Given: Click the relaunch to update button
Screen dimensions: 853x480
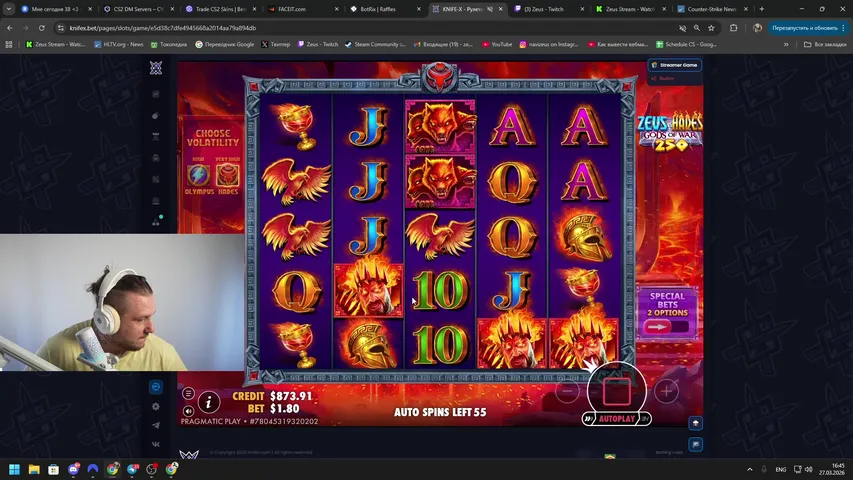Looking at the screenshot, I should tap(808, 28).
